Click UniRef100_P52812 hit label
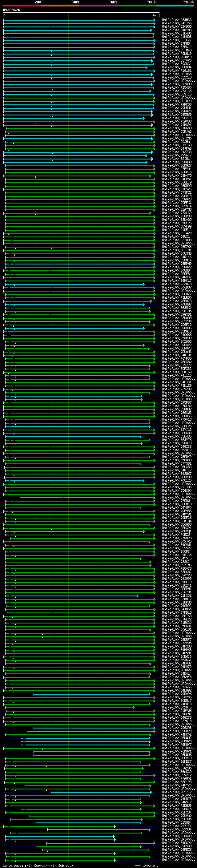197x868 pixels. (x=177, y=450)
